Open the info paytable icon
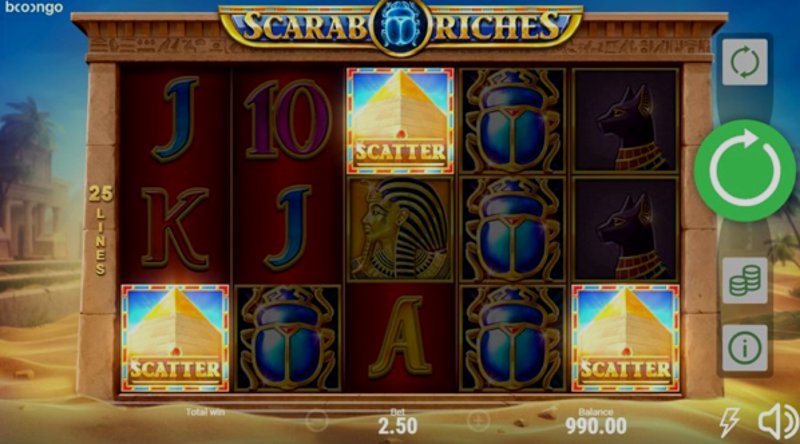Screen dimensions: 800x444 click(x=744, y=348)
